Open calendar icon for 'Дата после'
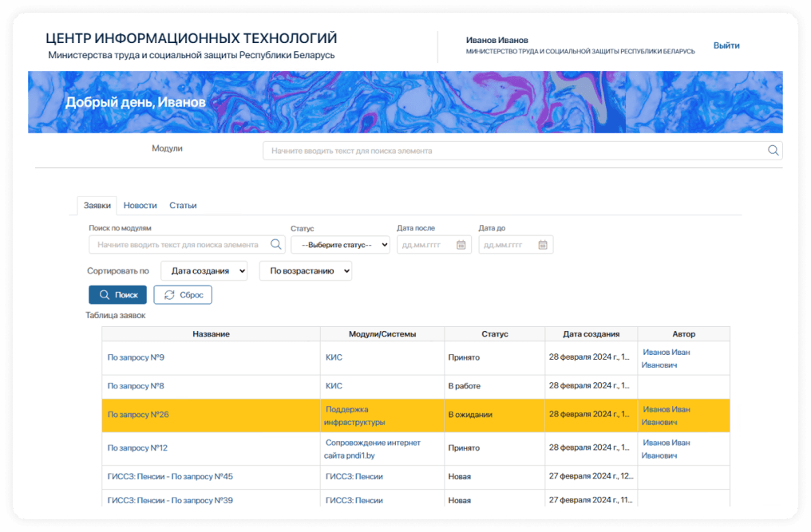Image resolution: width=811 pixels, height=532 pixels. [x=461, y=245]
